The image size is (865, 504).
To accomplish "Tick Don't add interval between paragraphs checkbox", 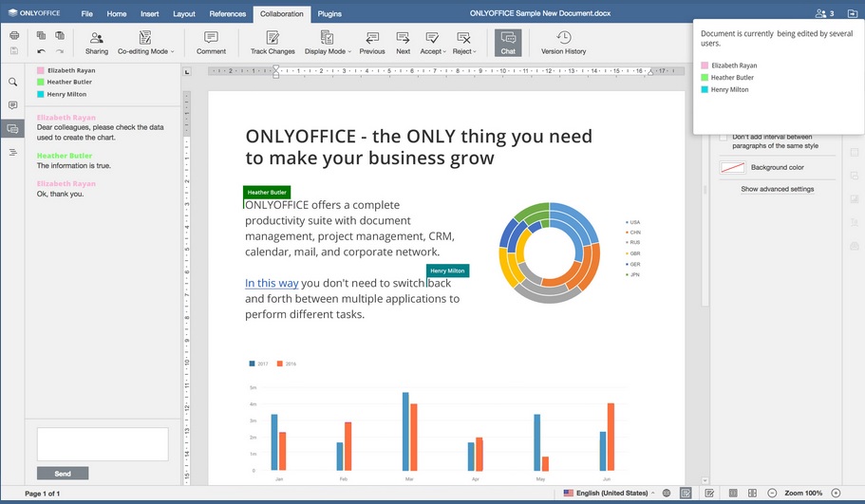I will point(723,138).
